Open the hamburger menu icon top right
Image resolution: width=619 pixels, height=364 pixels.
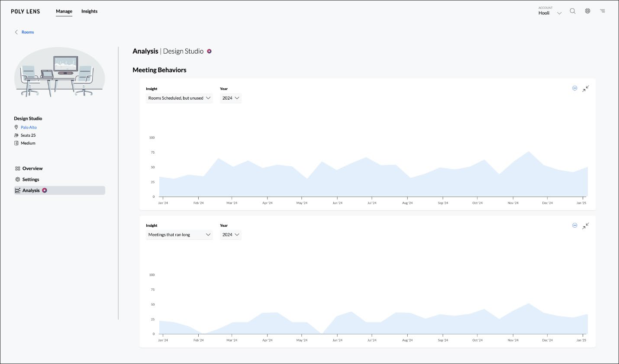point(602,11)
